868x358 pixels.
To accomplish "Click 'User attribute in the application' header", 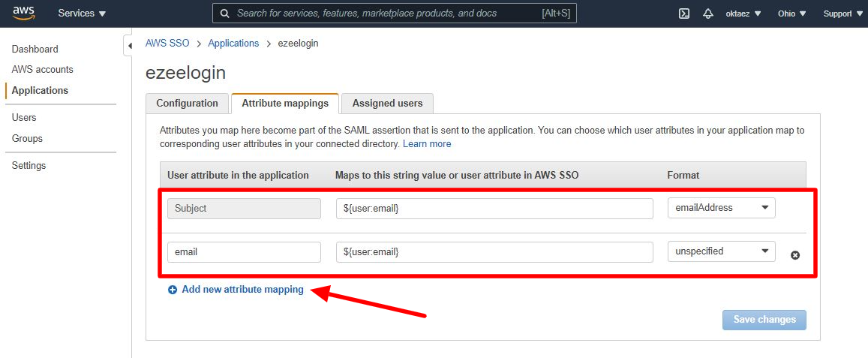I will coord(238,175).
